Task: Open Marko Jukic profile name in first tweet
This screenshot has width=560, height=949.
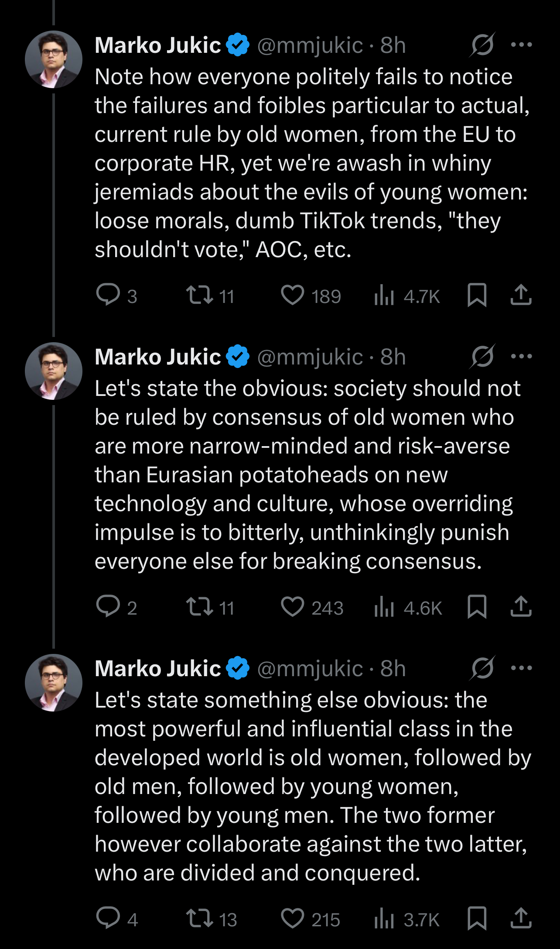Action: pos(158,45)
